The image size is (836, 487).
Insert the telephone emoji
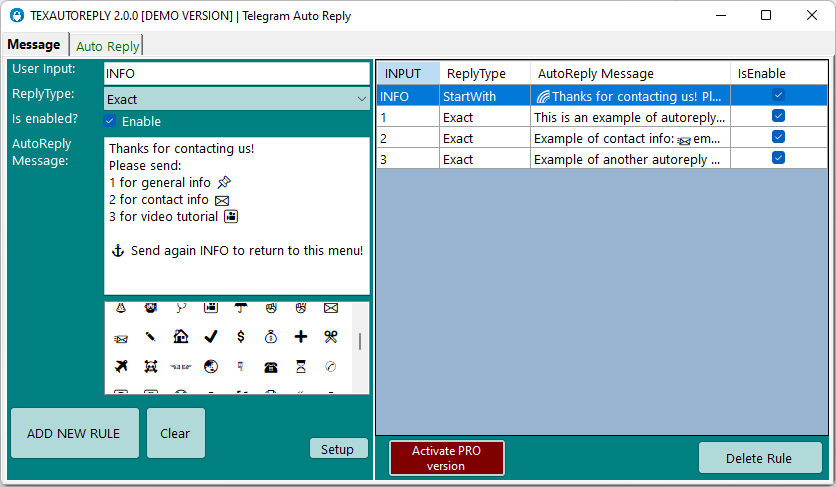(270, 366)
